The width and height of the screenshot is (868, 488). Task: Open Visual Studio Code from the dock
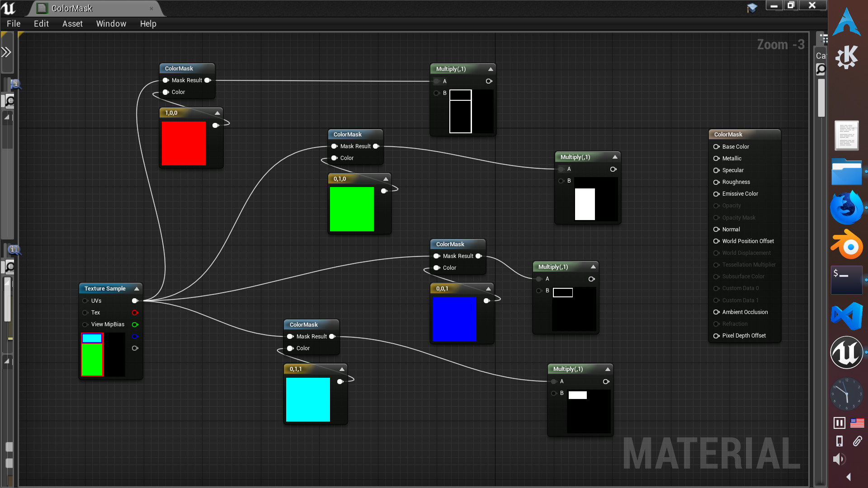[x=847, y=315]
